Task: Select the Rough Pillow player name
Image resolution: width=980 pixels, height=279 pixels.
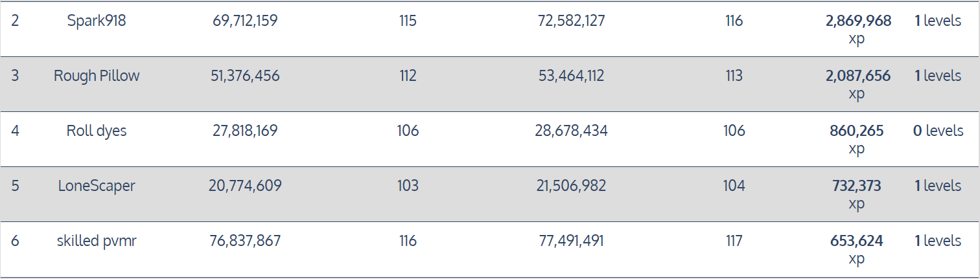Action: pos(97,76)
